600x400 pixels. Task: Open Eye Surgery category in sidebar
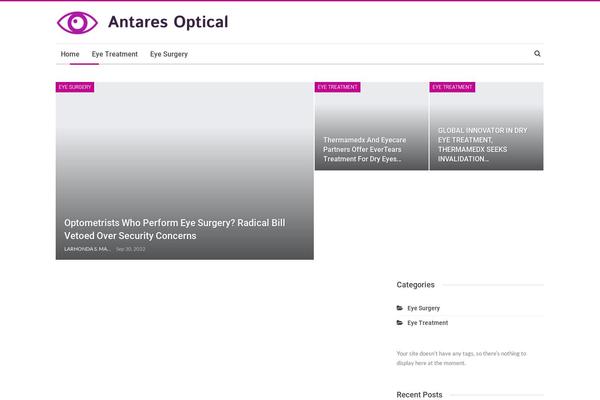pos(423,308)
